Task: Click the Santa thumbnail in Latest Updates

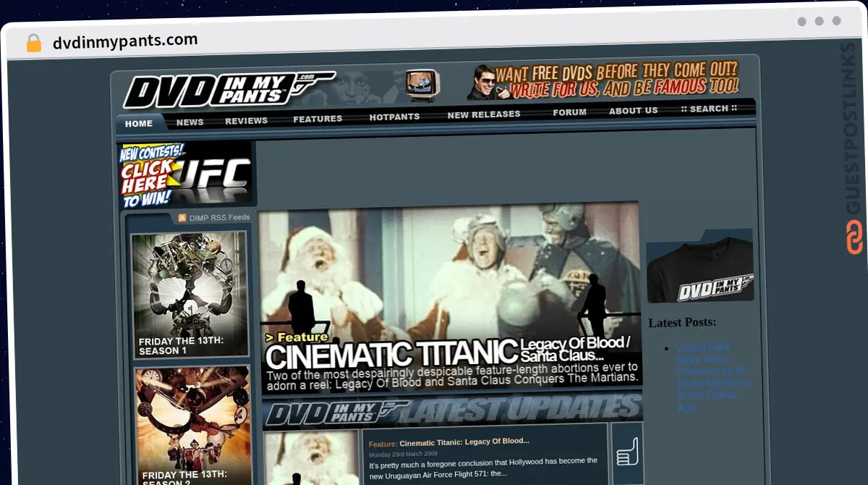Action: (x=312, y=457)
